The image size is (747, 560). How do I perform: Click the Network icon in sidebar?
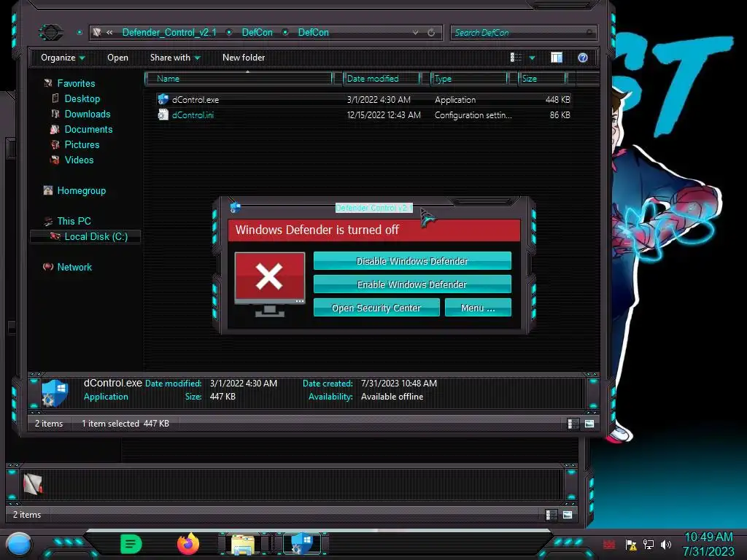[x=47, y=267]
